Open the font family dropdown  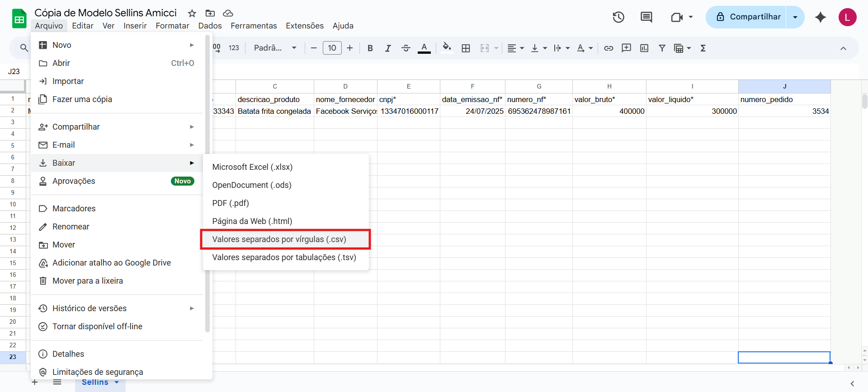point(275,48)
